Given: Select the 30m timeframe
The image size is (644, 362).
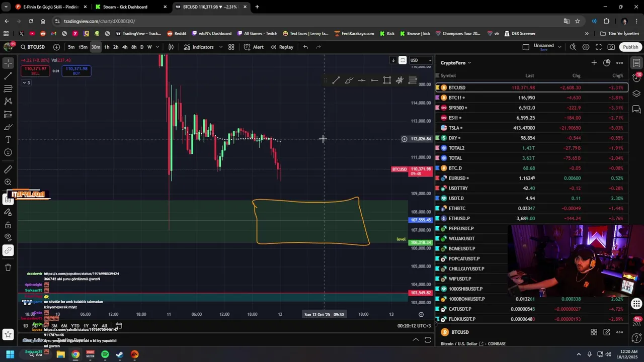Looking at the screenshot, I should click(96, 47).
